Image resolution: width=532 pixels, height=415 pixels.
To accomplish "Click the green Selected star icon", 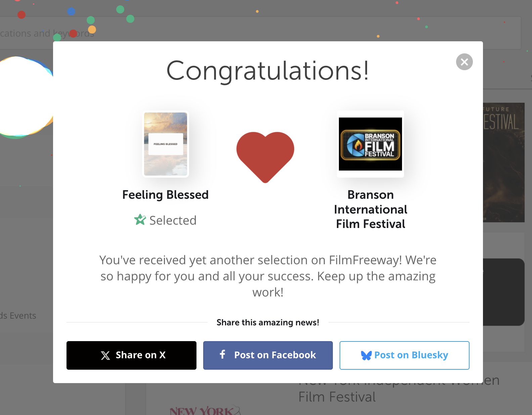I will coord(140,220).
